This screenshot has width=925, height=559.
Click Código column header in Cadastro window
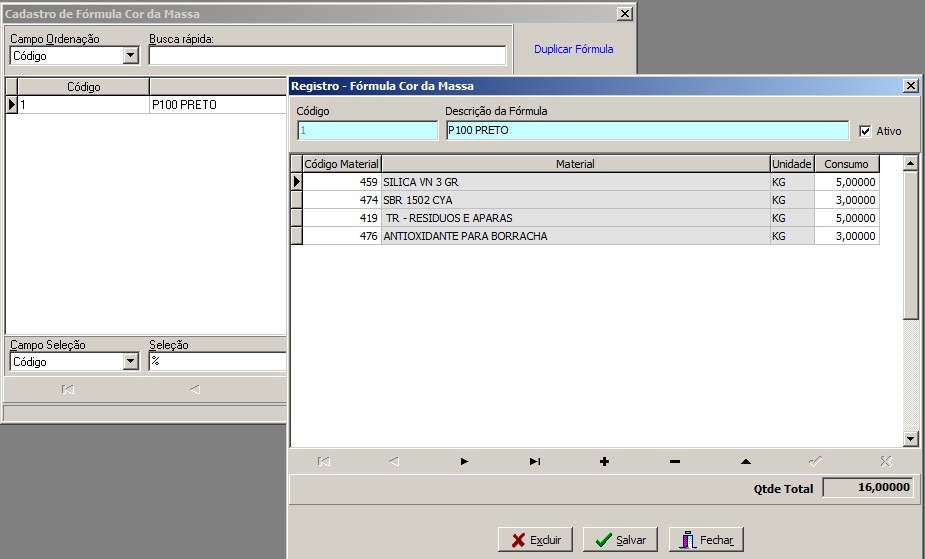coord(83,87)
